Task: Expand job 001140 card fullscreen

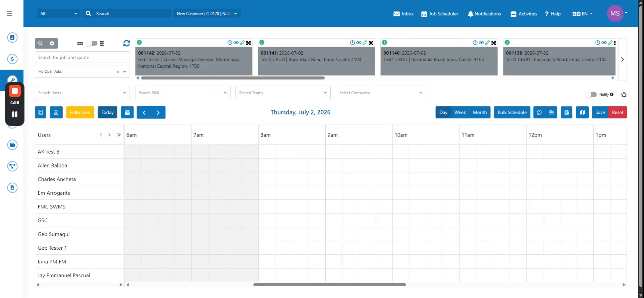Action: click(494, 43)
